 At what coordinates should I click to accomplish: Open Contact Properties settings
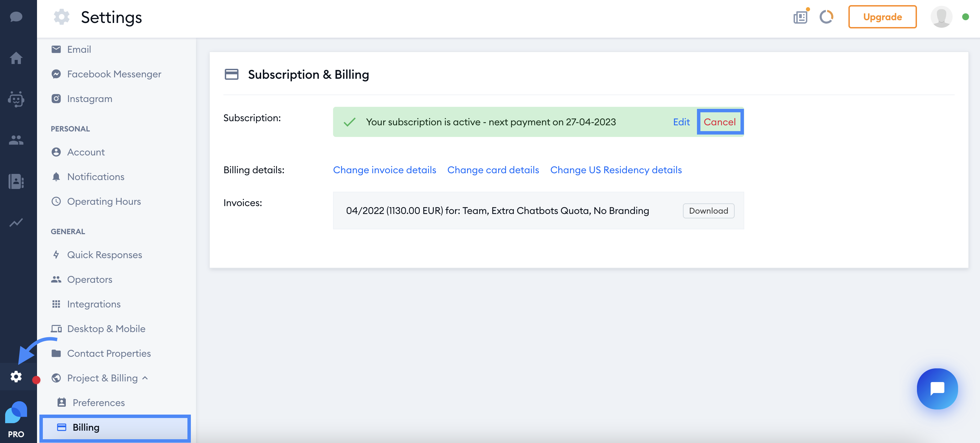pos(101,353)
